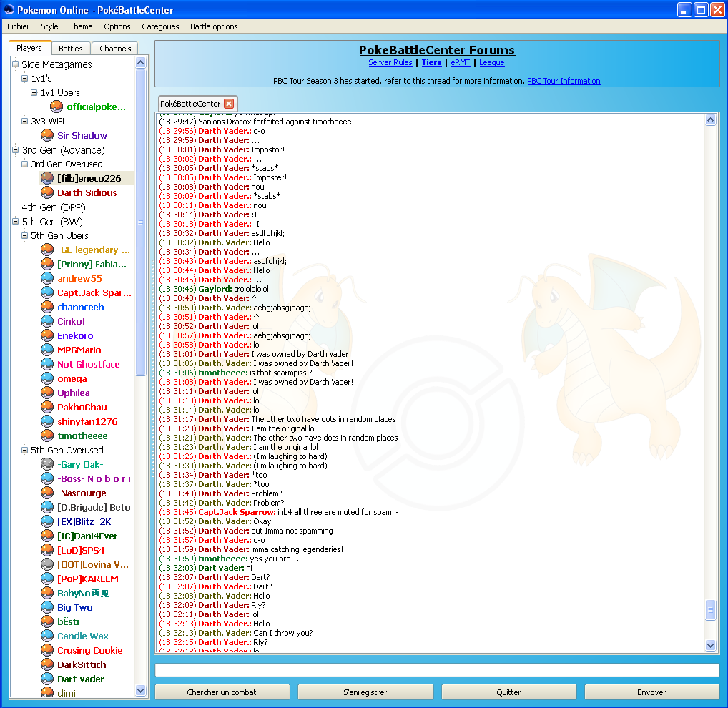Collapse the 3rd Gen (Advance) node
728x708 pixels.
[x=15, y=150]
